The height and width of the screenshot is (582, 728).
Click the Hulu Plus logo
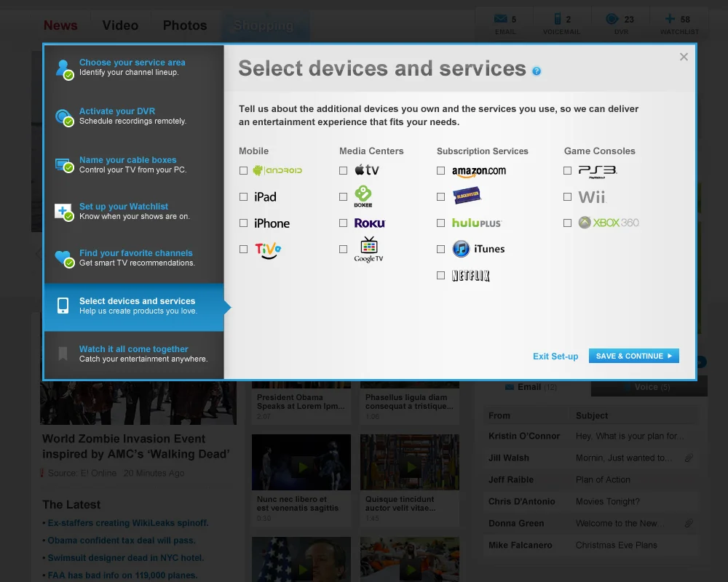477,223
